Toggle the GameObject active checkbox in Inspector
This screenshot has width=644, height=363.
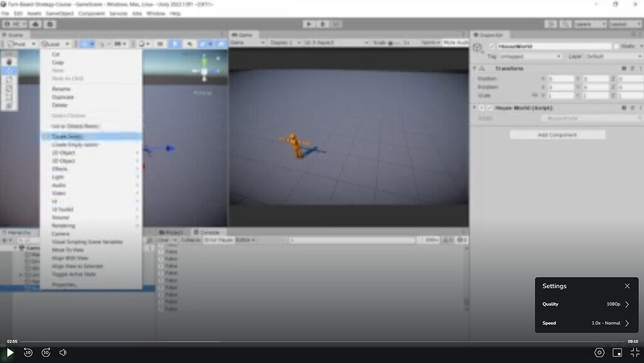point(492,47)
